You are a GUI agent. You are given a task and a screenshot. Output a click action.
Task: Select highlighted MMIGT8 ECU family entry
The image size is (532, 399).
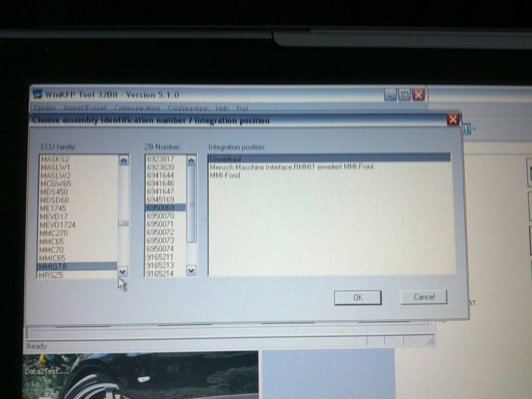(x=77, y=266)
